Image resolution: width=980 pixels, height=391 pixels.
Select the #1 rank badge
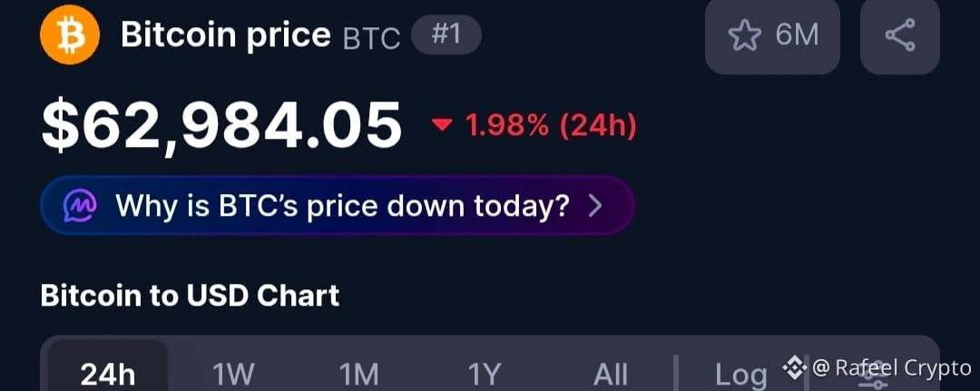click(446, 35)
